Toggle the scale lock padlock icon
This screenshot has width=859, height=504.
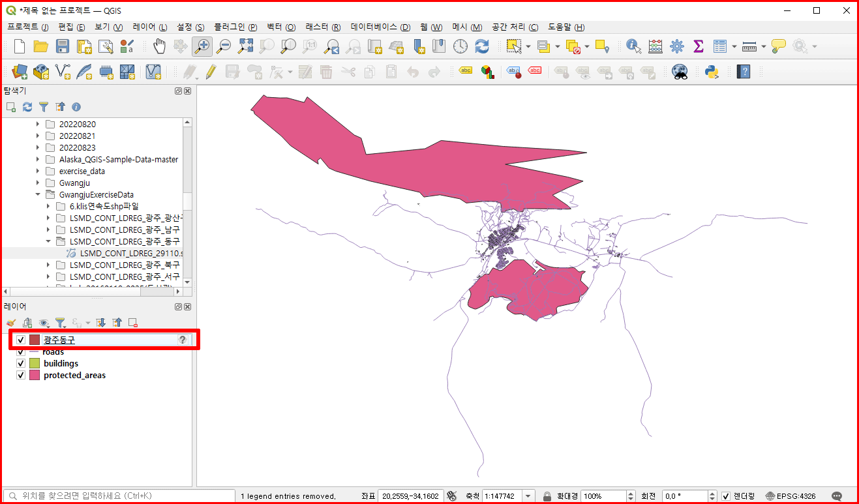(x=547, y=496)
